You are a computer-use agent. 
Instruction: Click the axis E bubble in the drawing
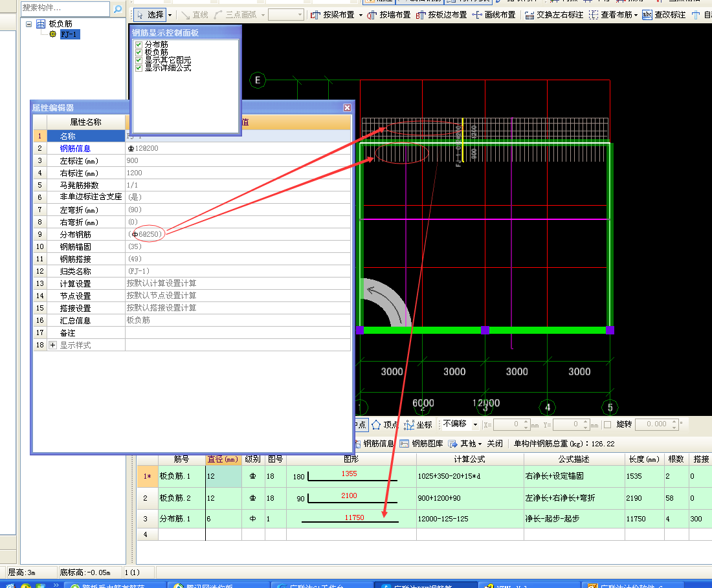click(258, 80)
